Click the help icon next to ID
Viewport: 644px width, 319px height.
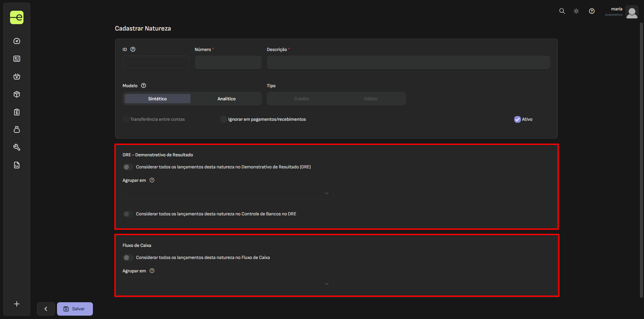pyautogui.click(x=133, y=49)
